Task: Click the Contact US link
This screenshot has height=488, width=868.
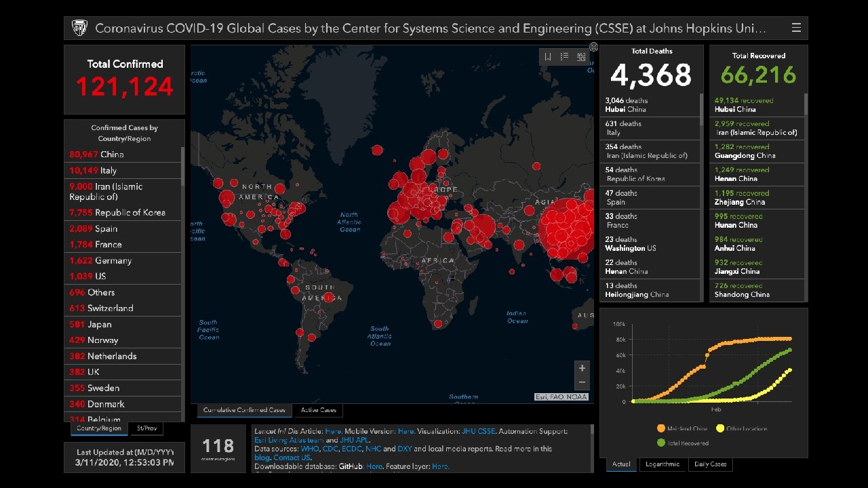Action: [292, 457]
